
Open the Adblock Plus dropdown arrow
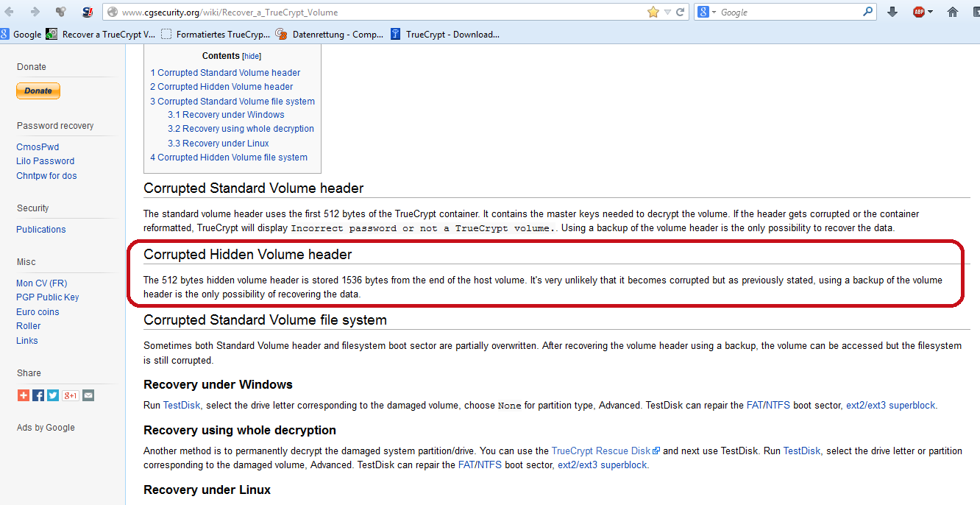click(930, 13)
